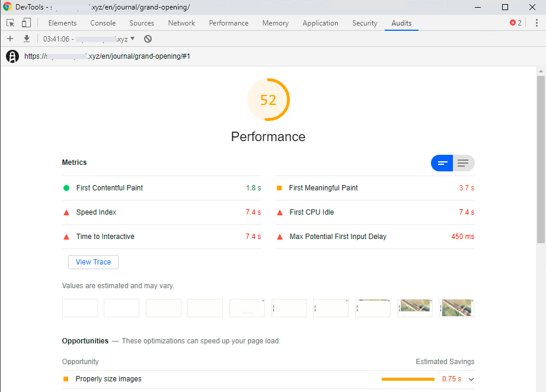Click the plus icon to start new audit
Image resolution: width=546 pixels, height=392 pixels.
(x=10, y=39)
